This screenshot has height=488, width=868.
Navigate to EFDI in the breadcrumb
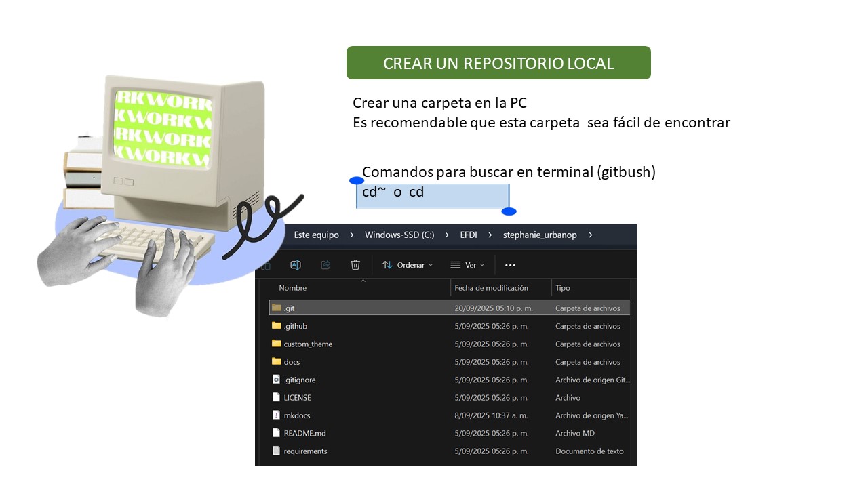469,235
